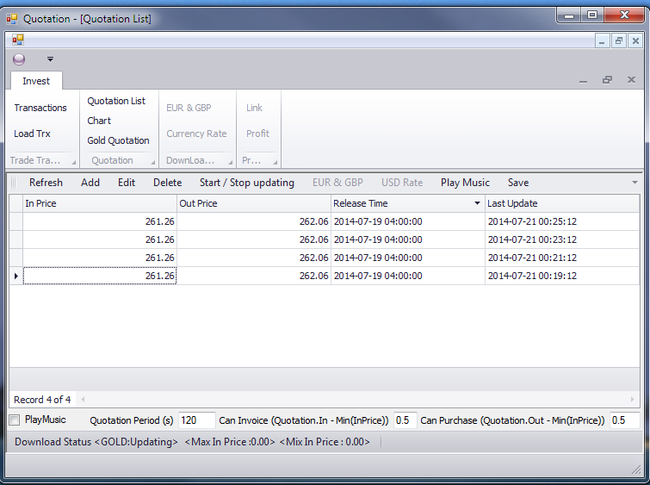Screen dimensions: 650x485
Task: Click the Last Update column header
Action: (562, 204)
